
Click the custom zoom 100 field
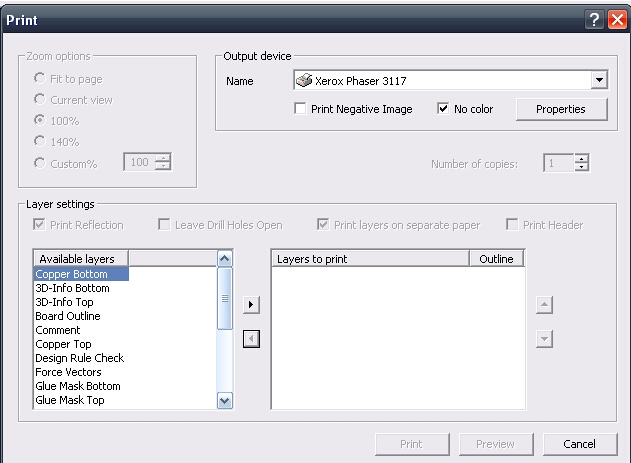click(x=140, y=162)
